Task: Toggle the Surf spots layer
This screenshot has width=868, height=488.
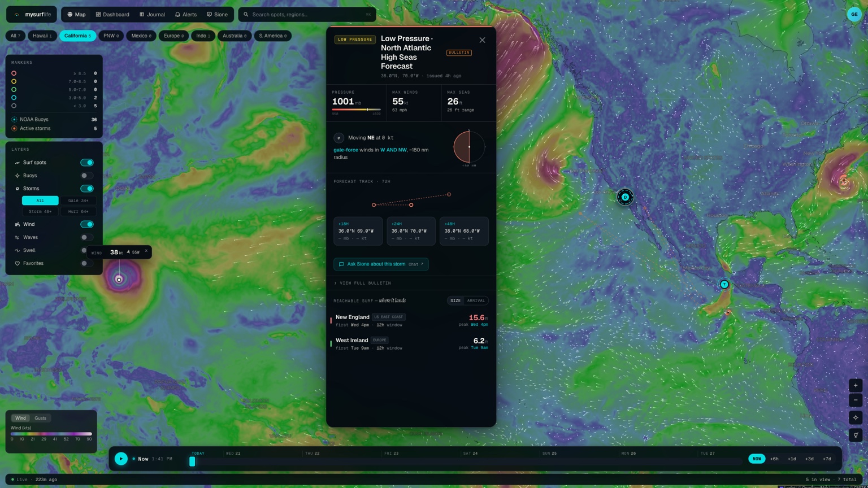Action: 86,163
